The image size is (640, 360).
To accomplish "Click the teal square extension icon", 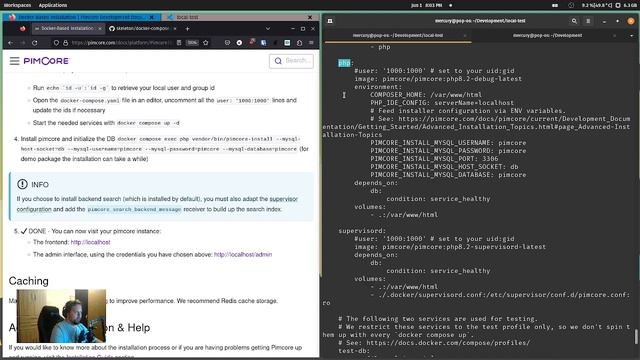I will coord(287,42).
